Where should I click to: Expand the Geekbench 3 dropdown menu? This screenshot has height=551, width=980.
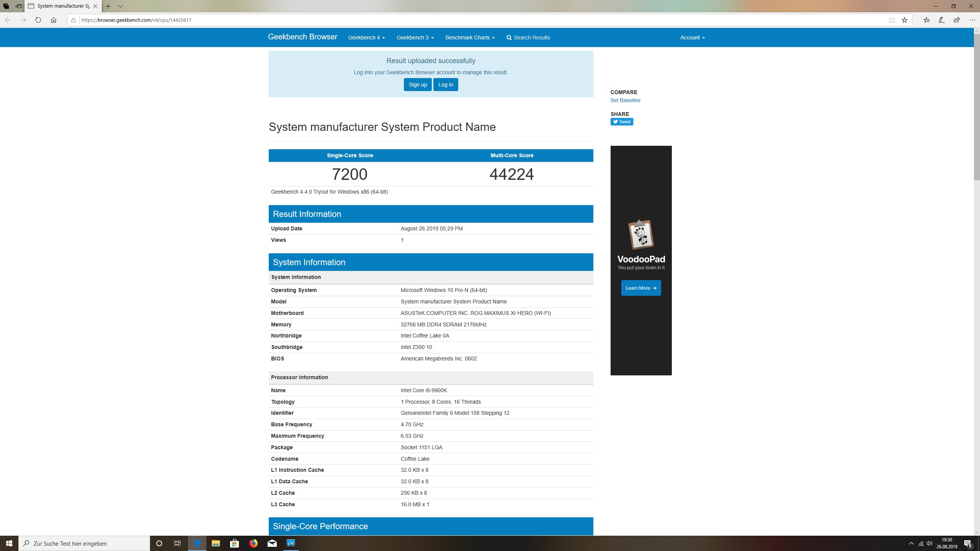click(415, 37)
